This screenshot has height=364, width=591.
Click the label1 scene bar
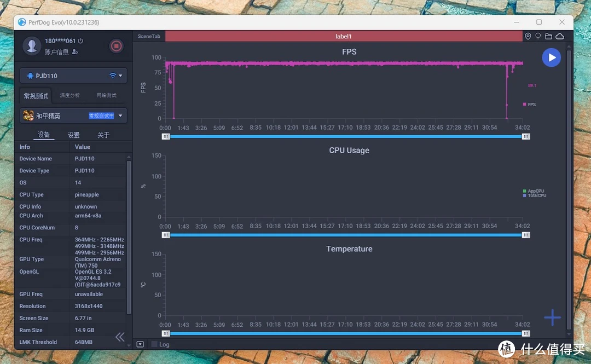click(344, 36)
